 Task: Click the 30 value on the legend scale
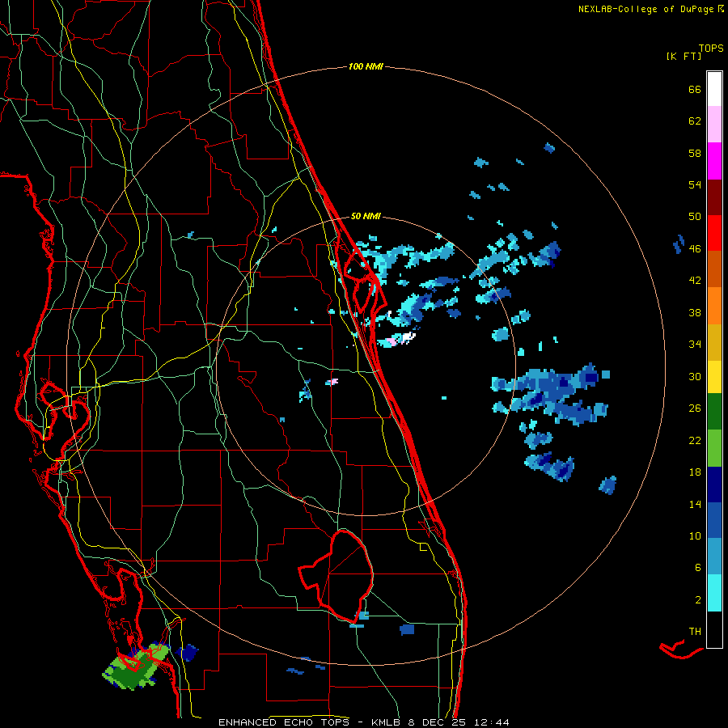[x=695, y=376]
